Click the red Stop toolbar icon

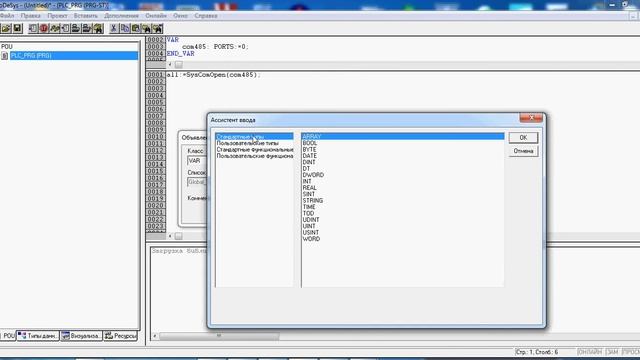coord(44,28)
